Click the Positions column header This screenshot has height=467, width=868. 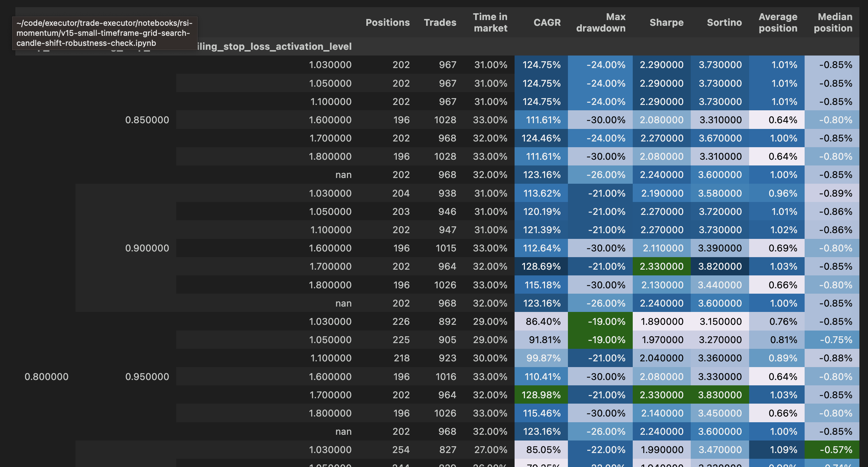tap(387, 23)
